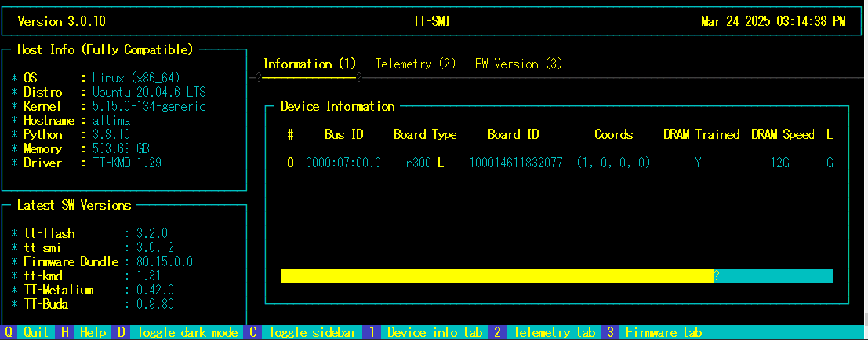Click DRAM Trained value Y

click(x=698, y=163)
